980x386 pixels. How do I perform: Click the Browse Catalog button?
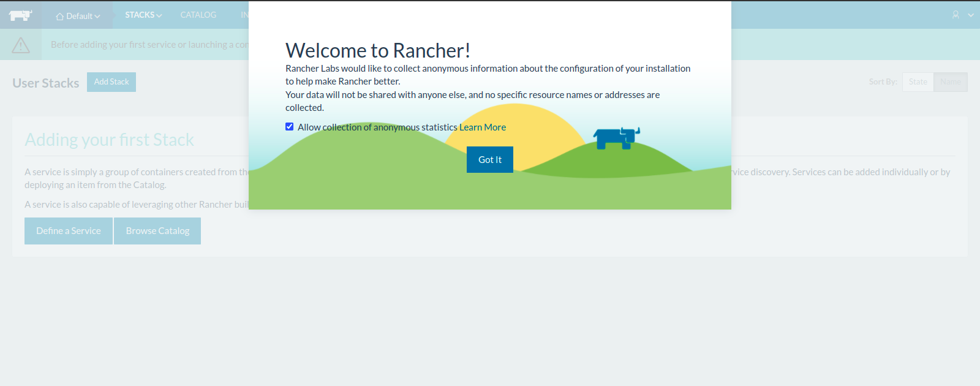coord(157,231)
